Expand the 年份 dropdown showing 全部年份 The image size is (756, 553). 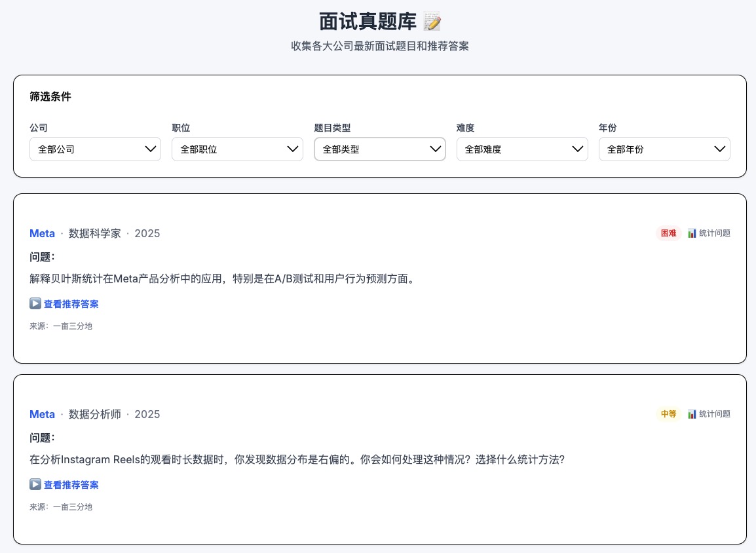(664, 149)
